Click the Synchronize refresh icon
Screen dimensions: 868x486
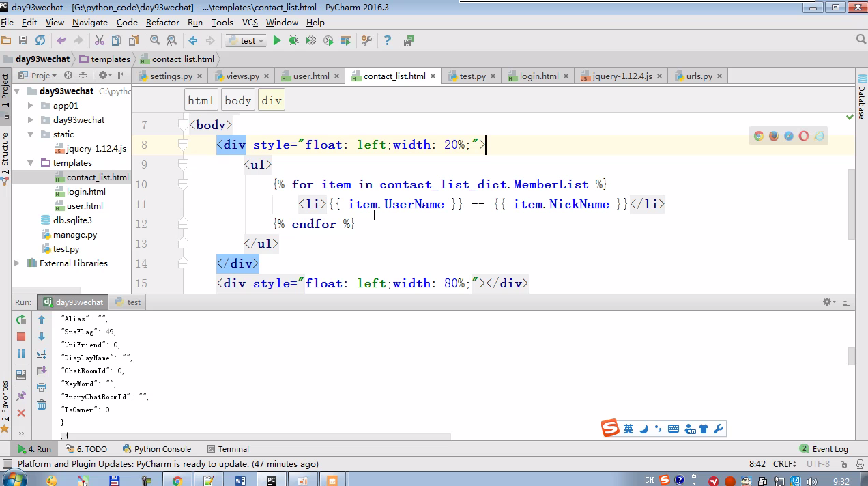point(40,41)
